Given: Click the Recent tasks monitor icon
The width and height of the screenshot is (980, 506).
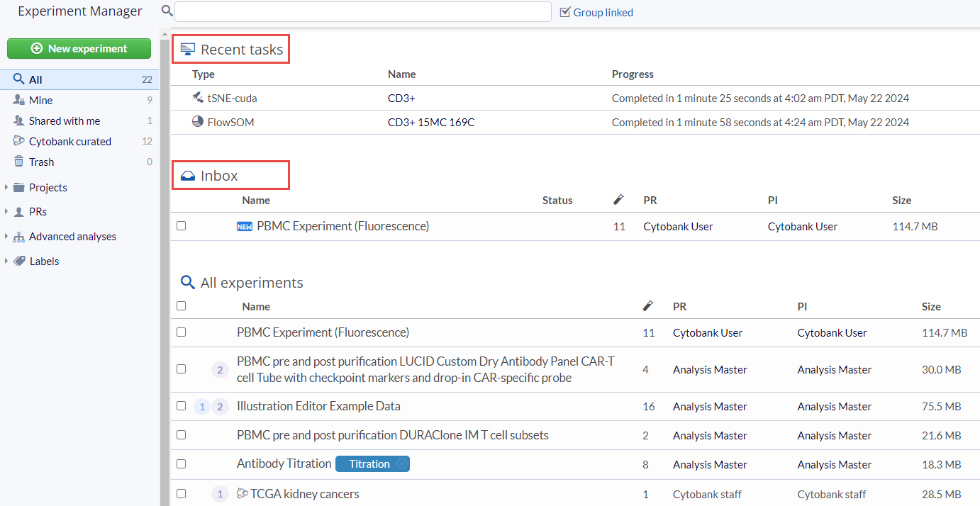Looking at the screenshot, I should pos(188,50).
